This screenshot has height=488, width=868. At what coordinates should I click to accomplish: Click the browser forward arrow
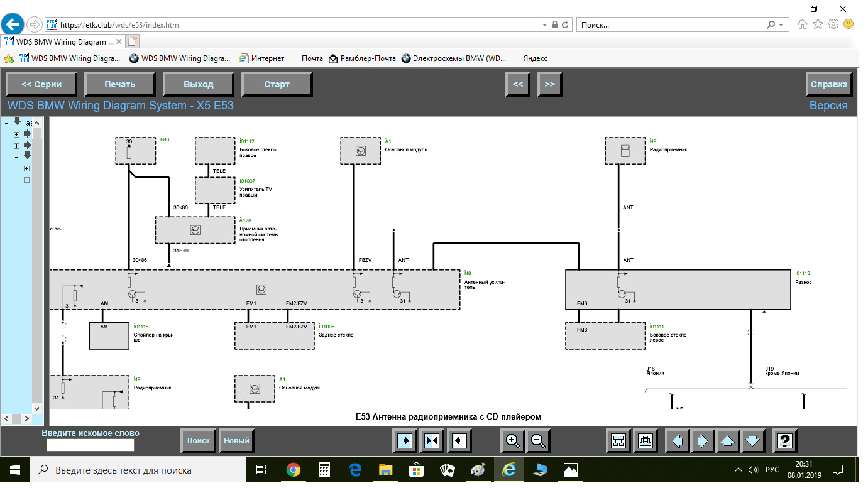point(34,24)
